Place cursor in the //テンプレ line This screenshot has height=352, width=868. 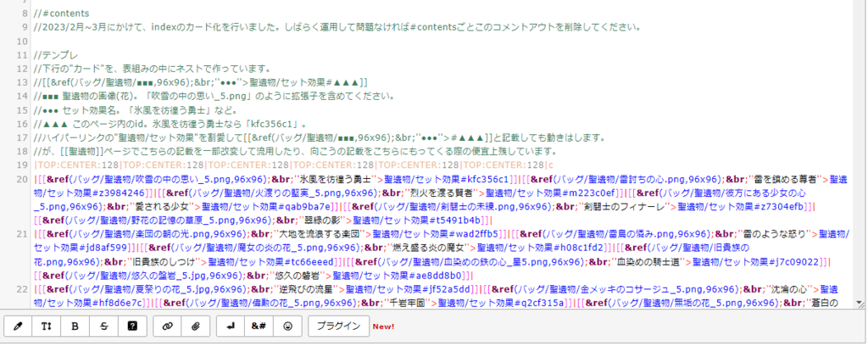pyautogui.click(x=56, y=55)
